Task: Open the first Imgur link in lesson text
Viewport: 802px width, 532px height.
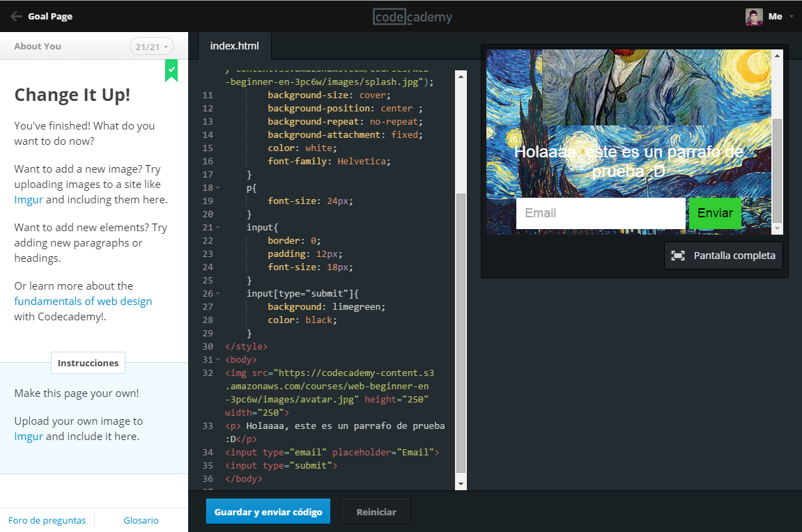Action: (x=29, y=200)
